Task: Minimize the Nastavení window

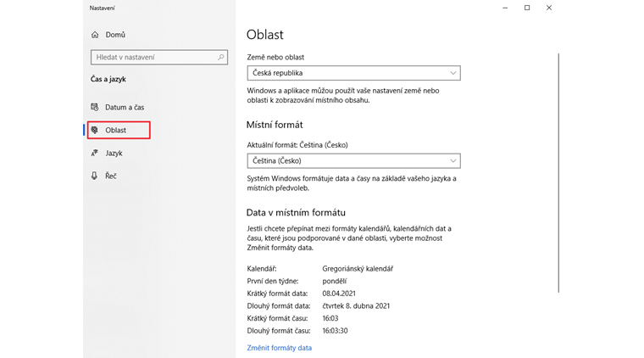Action: point(504,8)
